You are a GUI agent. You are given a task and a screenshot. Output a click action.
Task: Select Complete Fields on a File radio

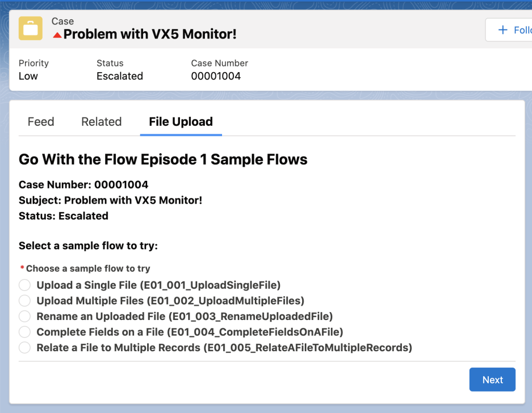click(24, 332)
